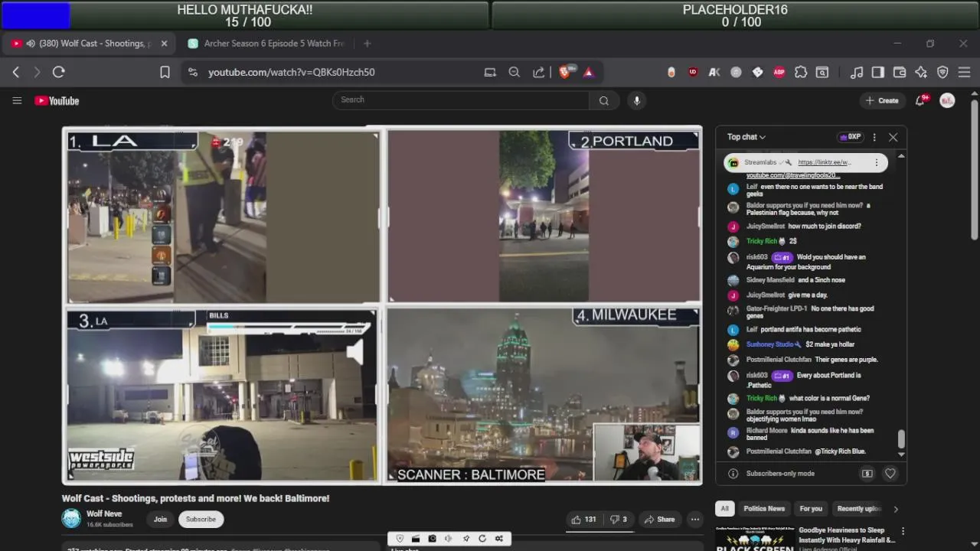Expand the Top chat dropdown
The height and width of the screenshot is (551, 980).
[746, 137]
